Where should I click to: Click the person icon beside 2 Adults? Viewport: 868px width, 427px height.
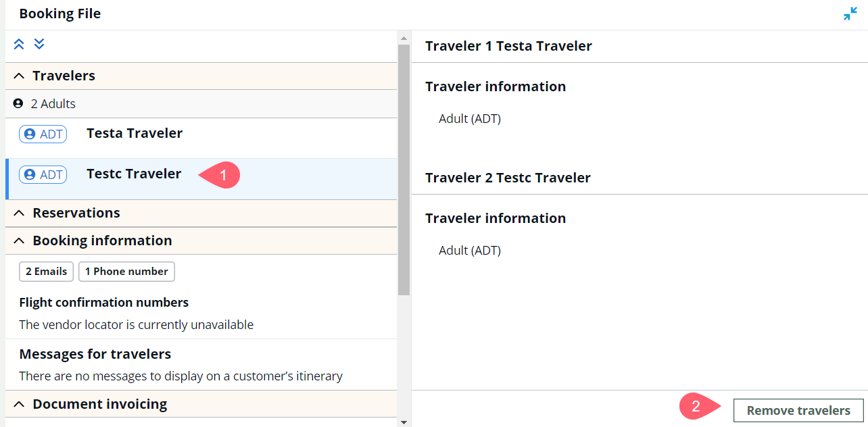click(x=18, y=104)
